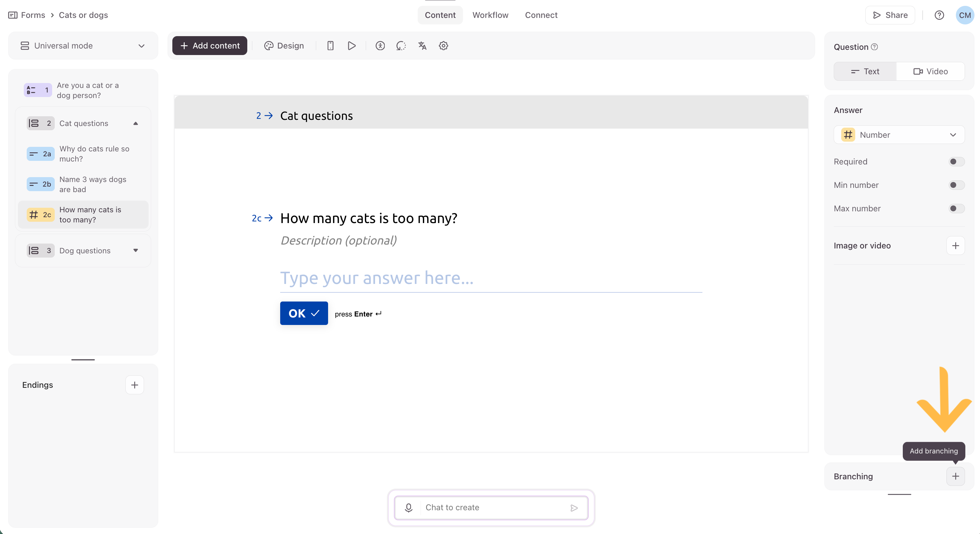Open the Universal mode dropdown

pyautogui.click(x=83, y=46)
